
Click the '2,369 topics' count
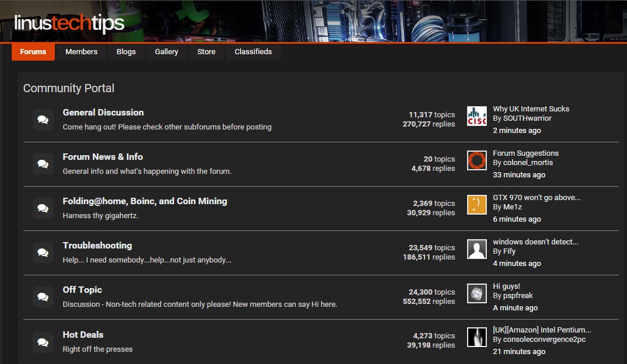click(434, 204)
